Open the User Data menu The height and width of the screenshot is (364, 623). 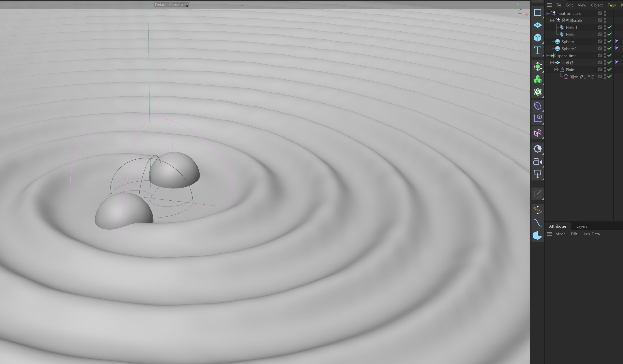[591, 234]
